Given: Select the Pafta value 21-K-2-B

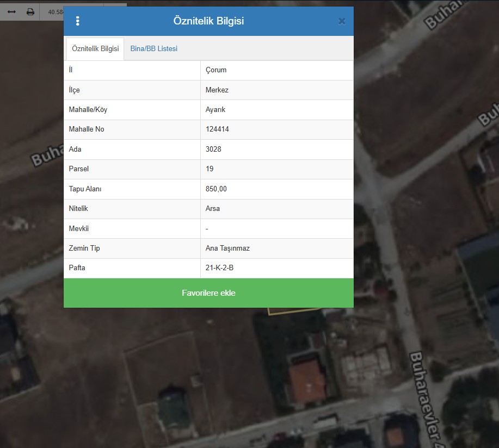Looking at the screenshot, I should 219,268.
